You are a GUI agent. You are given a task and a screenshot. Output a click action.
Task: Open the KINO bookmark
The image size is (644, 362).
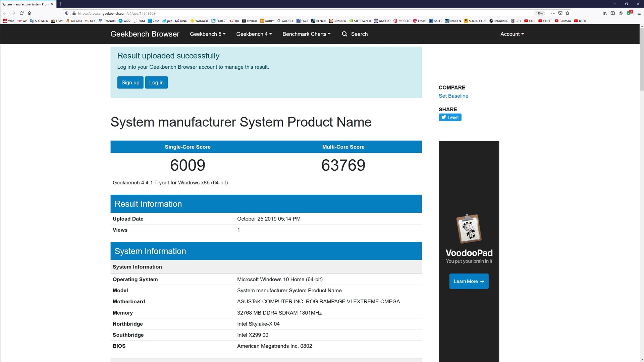pos(181,21)
